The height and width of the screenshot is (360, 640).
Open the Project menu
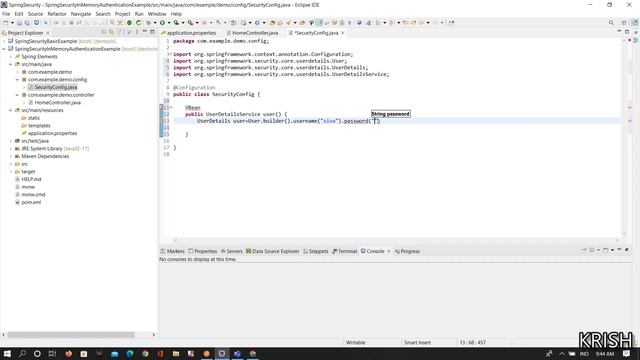[122, 14]
